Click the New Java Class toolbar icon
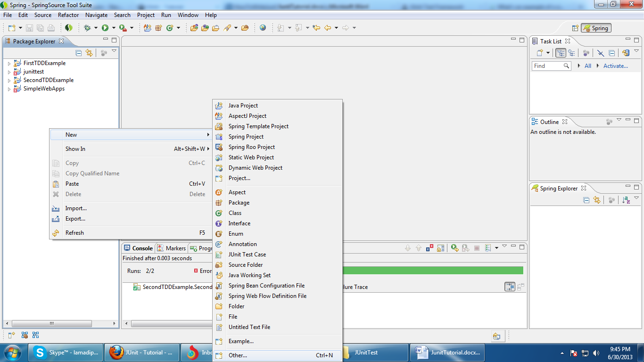The image size is (644, 362). (x=169, y=28)
